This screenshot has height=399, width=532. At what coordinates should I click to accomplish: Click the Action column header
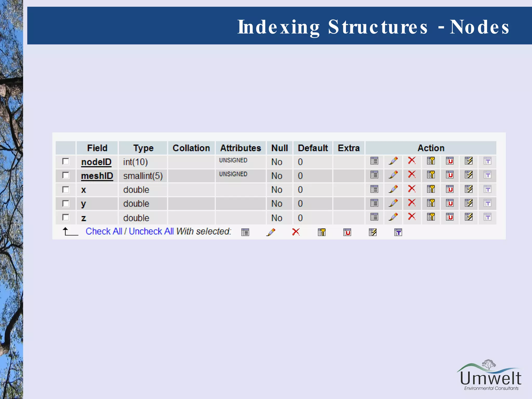pyautogui.click(x=431, y=148)
